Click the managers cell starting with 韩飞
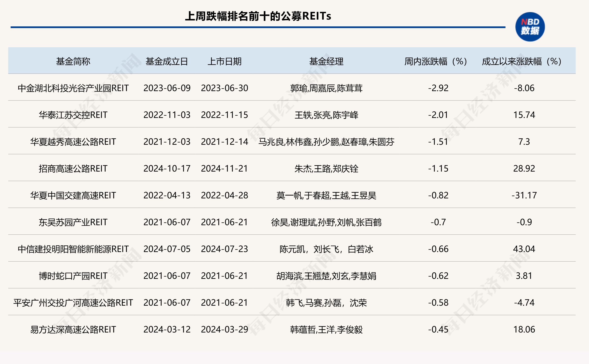The width and height of the screenshot is (589, 364). [x=326, y=303]
